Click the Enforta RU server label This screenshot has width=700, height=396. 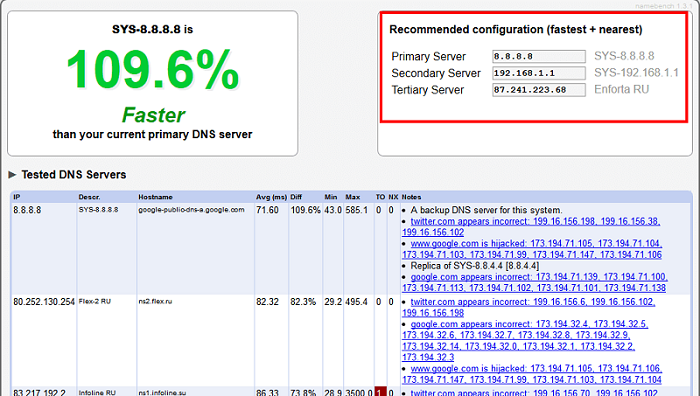(621, 89)
